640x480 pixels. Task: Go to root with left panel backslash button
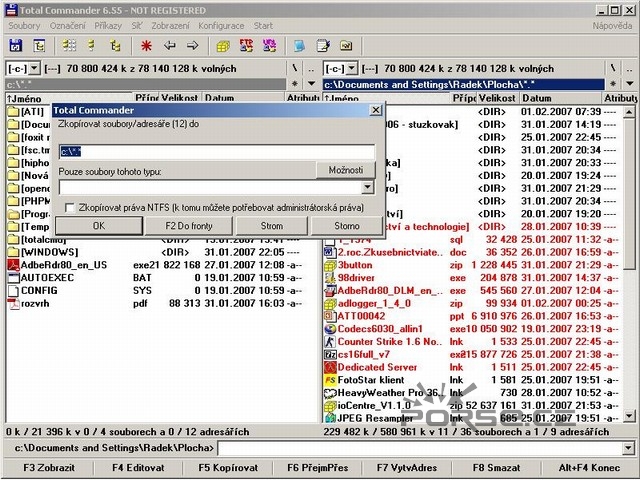(x=295, y=68)
